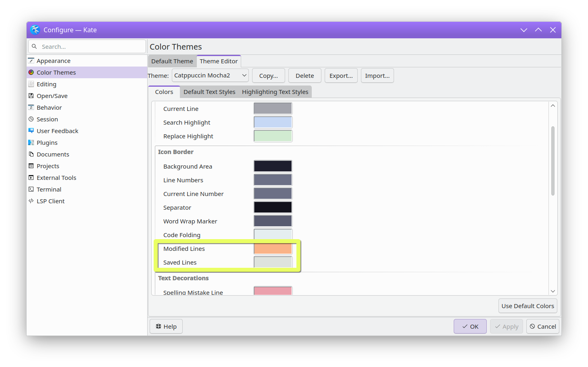Open the Default Text Styles tab

(x=209, y=92)
